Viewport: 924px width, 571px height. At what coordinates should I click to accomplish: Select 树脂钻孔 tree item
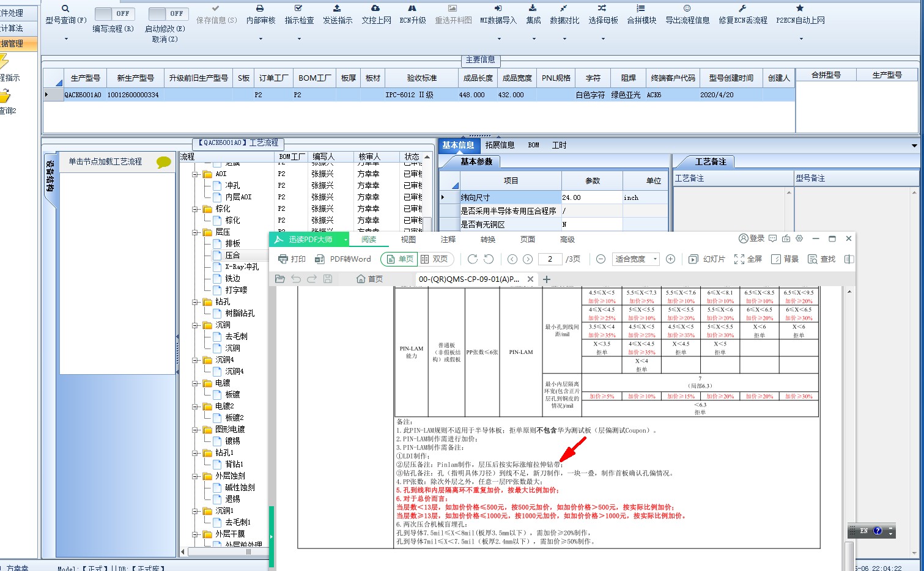click(x=240, y=313)
